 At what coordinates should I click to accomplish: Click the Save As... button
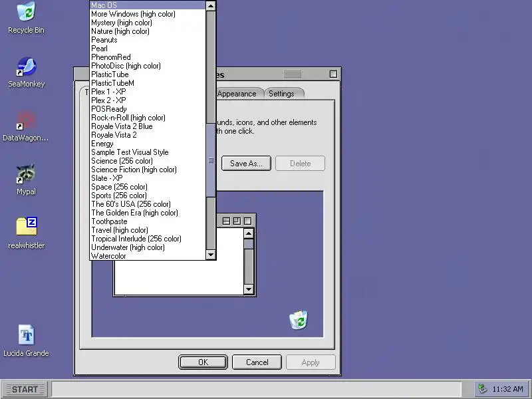click(246, 163)
